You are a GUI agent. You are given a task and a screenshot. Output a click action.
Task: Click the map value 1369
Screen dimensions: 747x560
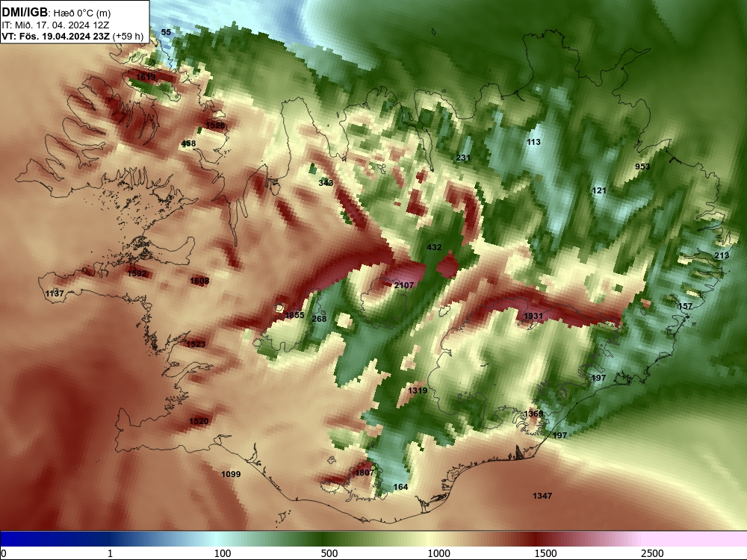click(533, 414)
